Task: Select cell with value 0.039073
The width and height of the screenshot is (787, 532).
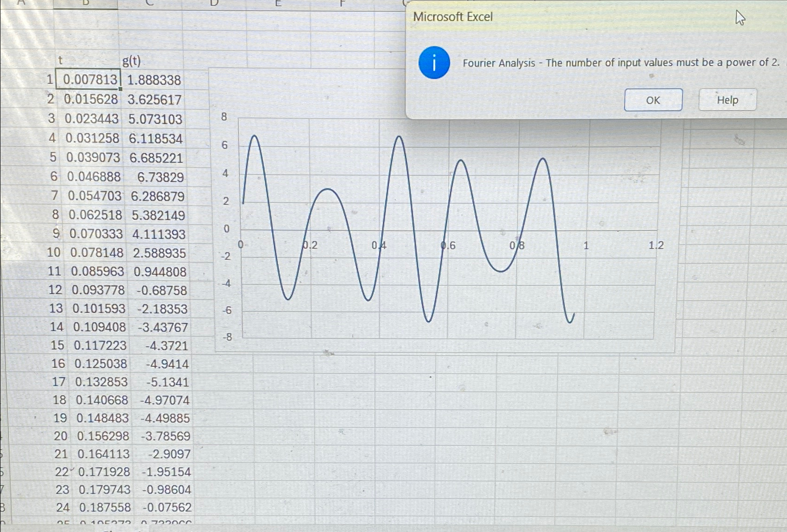Action: [x=93, y=157]
